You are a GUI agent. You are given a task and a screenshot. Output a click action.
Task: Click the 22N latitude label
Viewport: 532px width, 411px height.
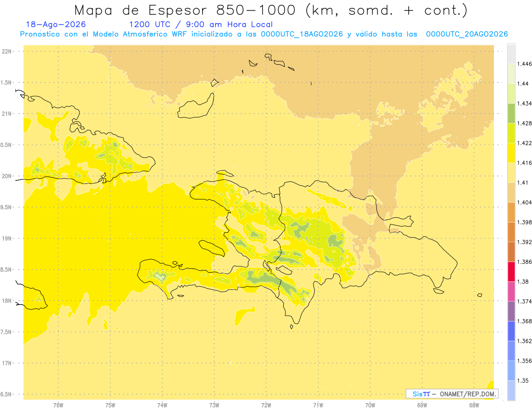point(7,51)
